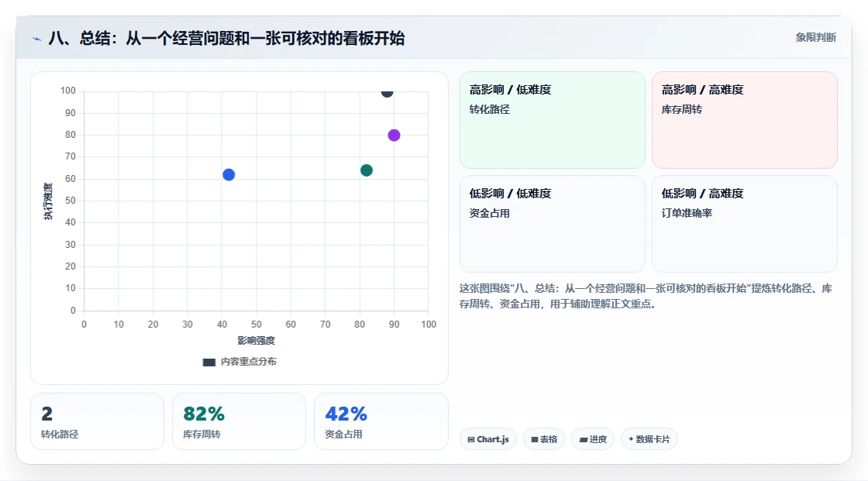Open the 42% 资金占用 stat card

coord(381,421)
